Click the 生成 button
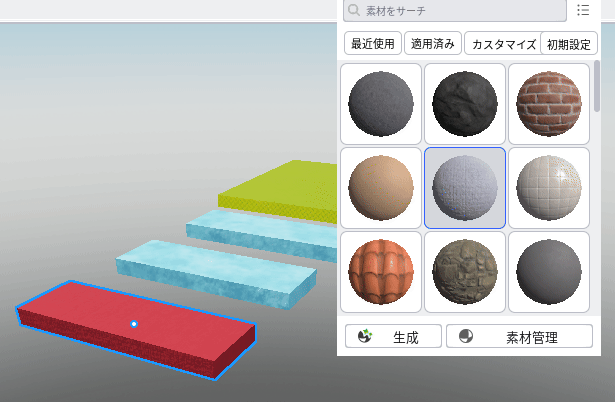 pyautogui.click(x=393, y=337)
